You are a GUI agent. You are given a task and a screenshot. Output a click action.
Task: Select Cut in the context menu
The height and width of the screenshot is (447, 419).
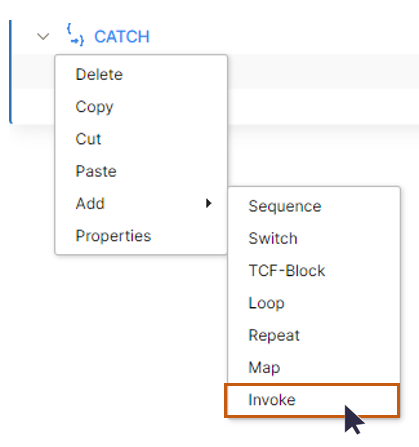click(141, 139)
